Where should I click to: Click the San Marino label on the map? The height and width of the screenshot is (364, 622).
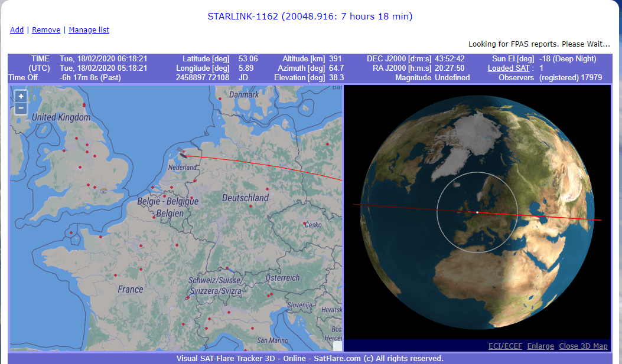point(272,340)
